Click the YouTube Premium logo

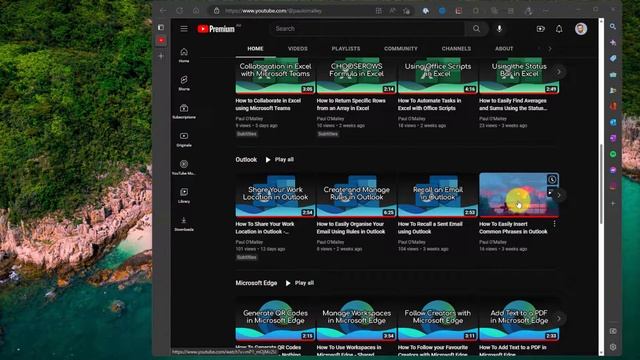click(x=216, y=29)
